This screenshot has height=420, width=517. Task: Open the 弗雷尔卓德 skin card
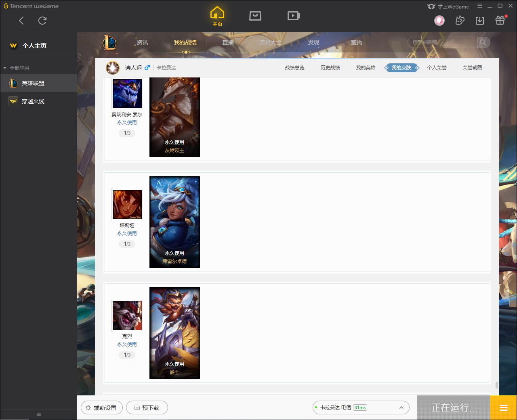pyautogui.click(x=174, y=222)
